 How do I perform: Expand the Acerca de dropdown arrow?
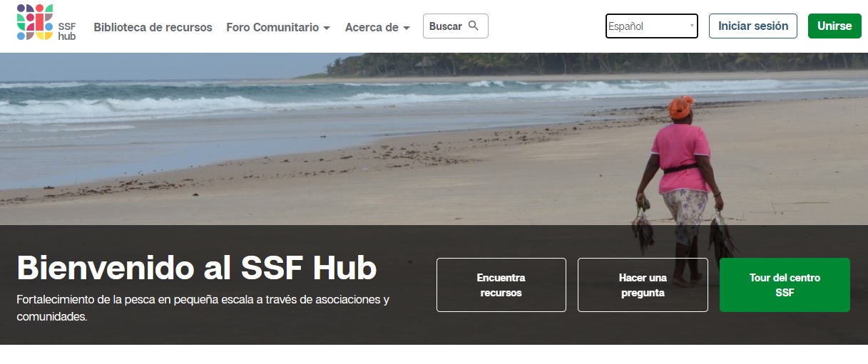(x=407, y=28)
